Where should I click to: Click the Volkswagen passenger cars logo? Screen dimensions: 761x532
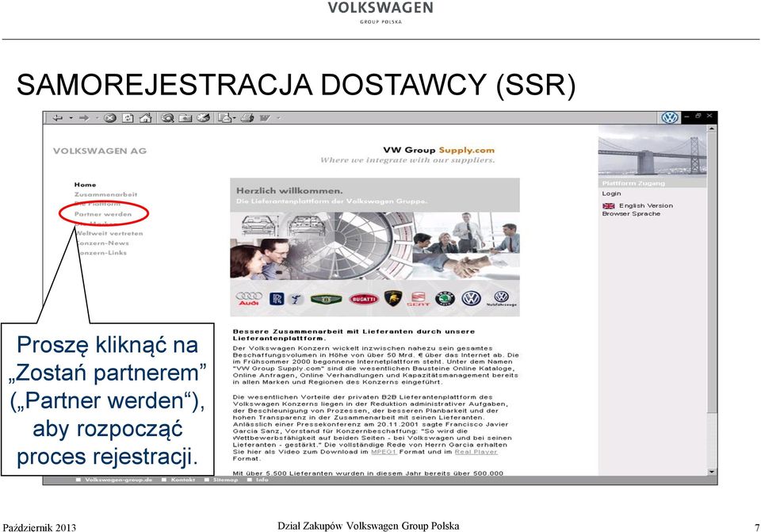471,299
